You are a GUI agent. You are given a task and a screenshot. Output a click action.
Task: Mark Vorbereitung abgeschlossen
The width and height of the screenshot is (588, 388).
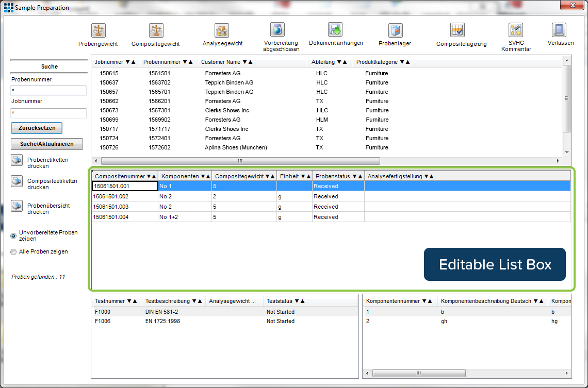coord(276,30)
